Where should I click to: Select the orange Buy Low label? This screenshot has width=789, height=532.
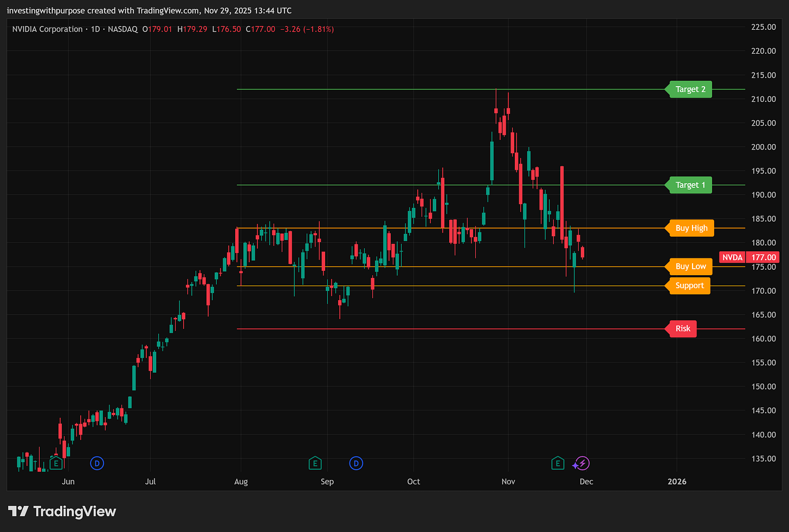pyautogui.click(x=688, y=267)
